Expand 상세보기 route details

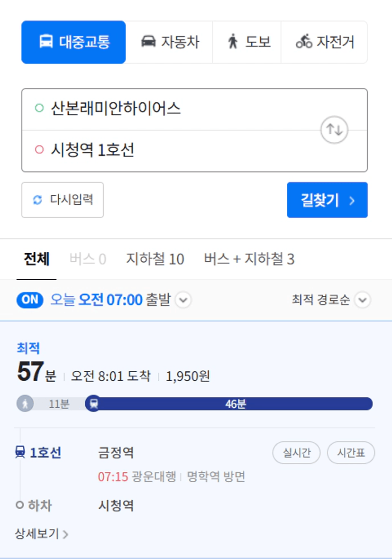tap(41, 534)
